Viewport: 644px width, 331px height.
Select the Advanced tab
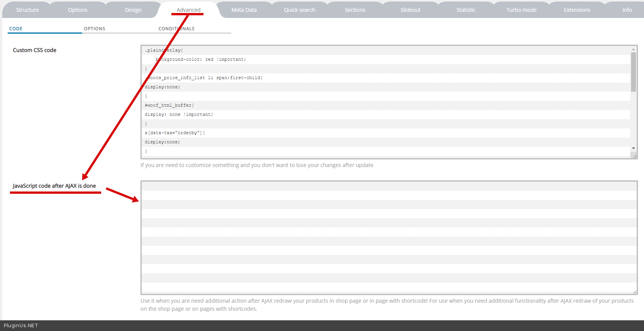[x=188, y=10]
